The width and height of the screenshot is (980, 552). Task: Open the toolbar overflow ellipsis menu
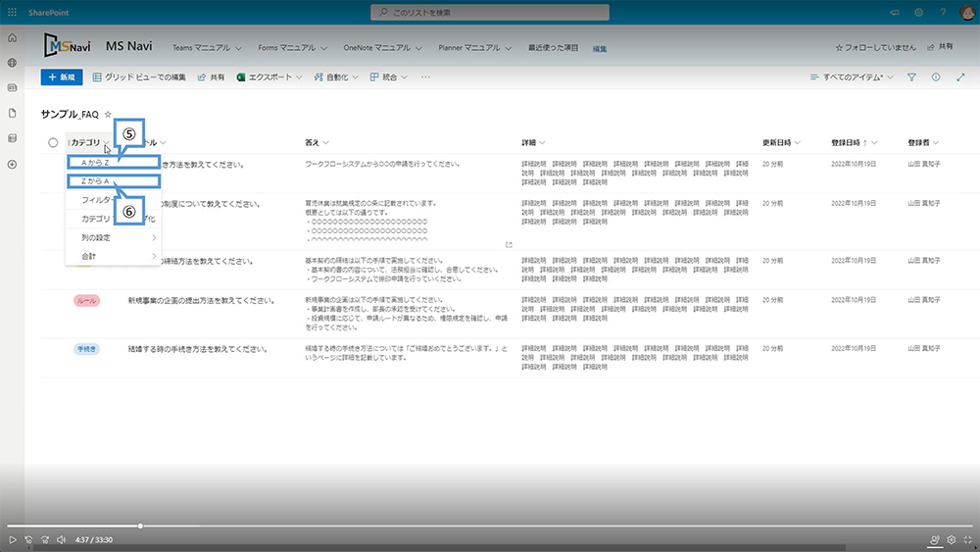[425, 77]
